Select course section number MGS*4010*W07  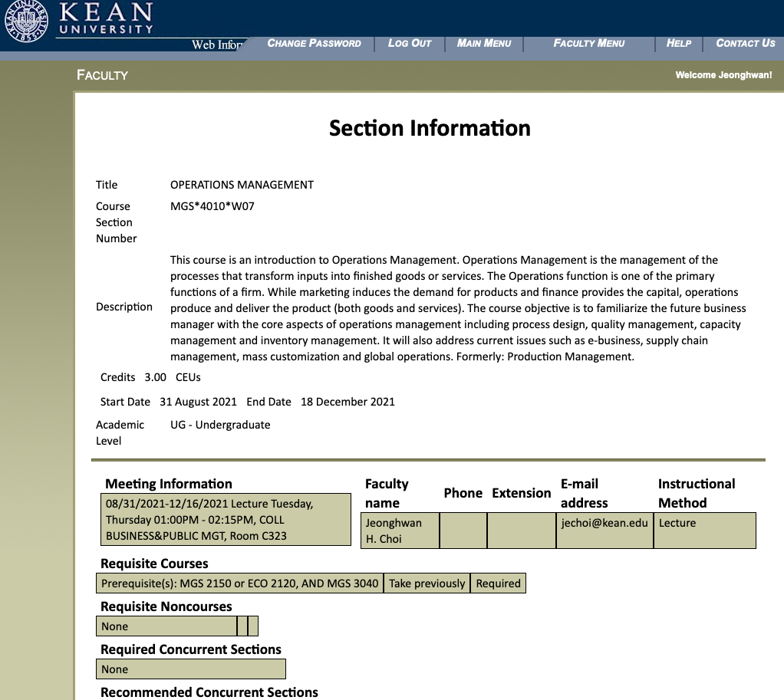coord(212,206)
